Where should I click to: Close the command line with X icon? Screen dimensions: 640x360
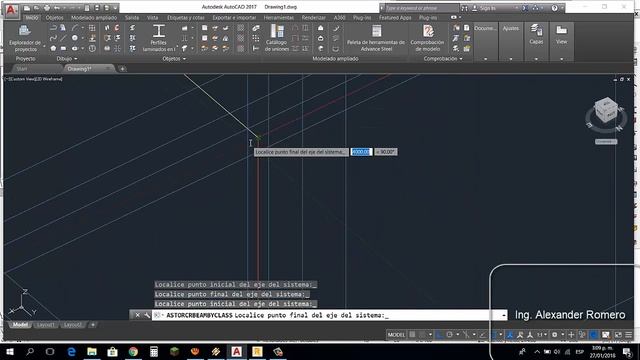coord(137,315)
